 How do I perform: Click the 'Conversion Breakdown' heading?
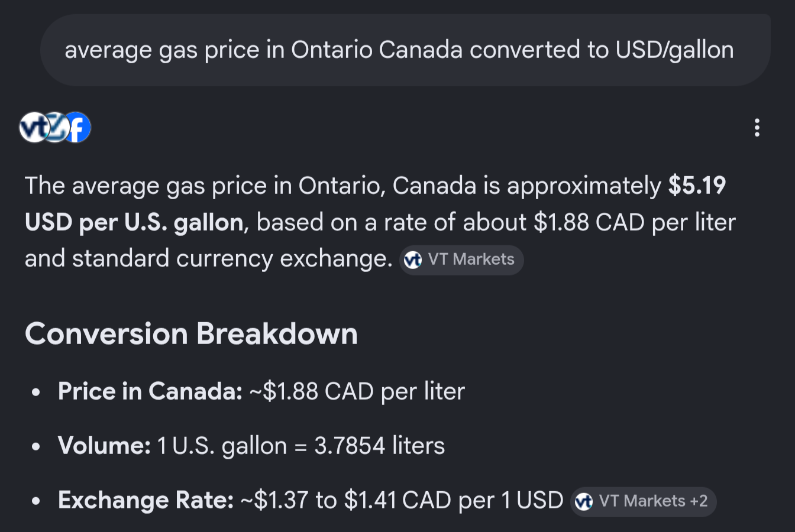[x=191, y=334]
